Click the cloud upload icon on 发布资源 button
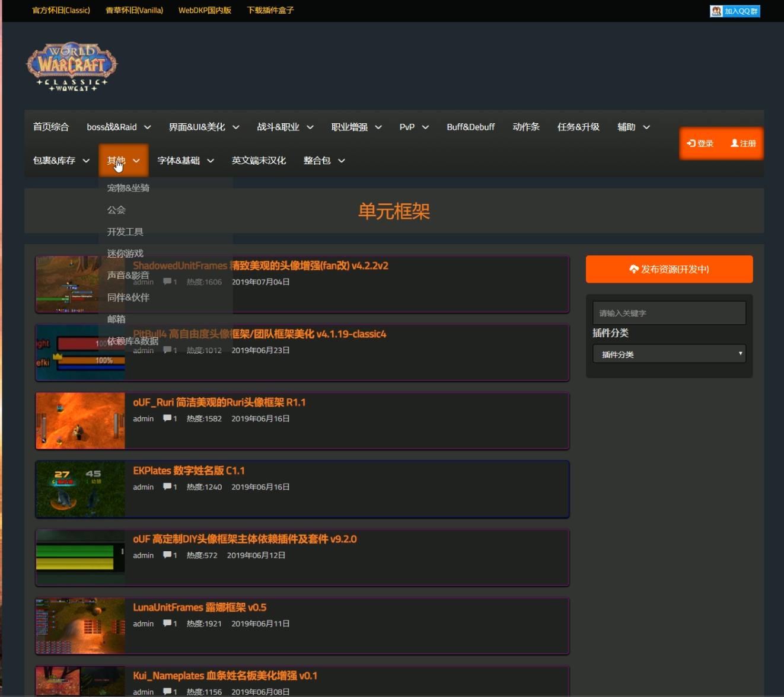Viewport: 784px width, 697px height. pos(634,269)
